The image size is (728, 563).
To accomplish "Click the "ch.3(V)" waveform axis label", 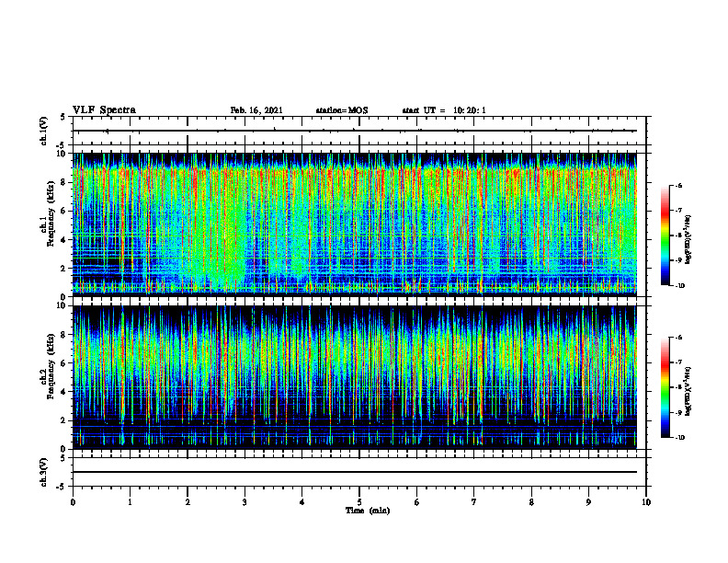I will tap(43, 472).
